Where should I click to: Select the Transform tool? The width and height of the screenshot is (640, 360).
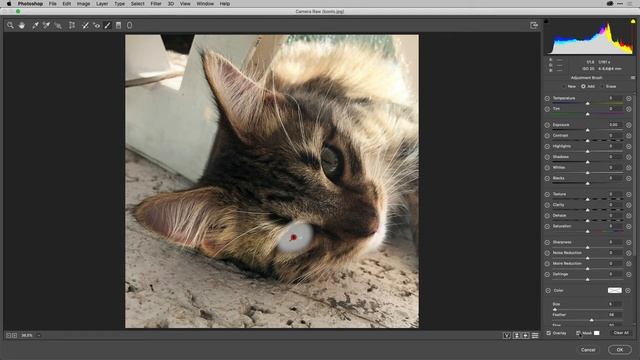tap(72, 25)
